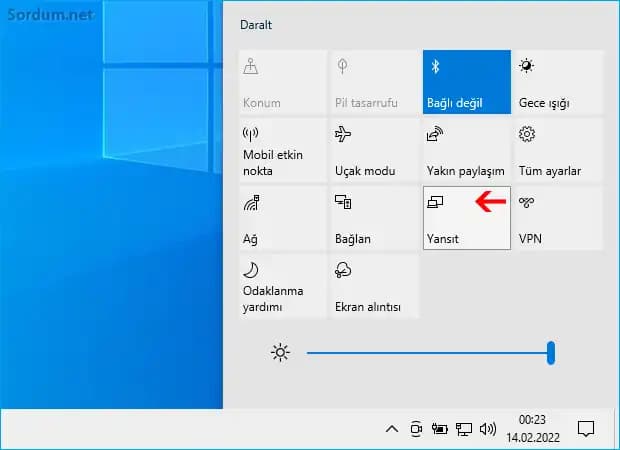620x450 pixels.
Task: Click the volume speaker tray icon
Action: [x=488, y=429]
